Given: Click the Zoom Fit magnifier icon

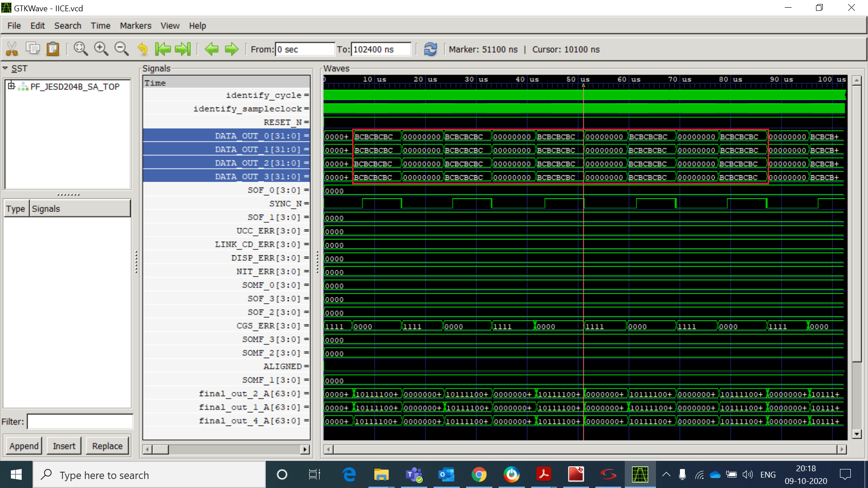Looking at the screenshot, I should click(80, 49).
